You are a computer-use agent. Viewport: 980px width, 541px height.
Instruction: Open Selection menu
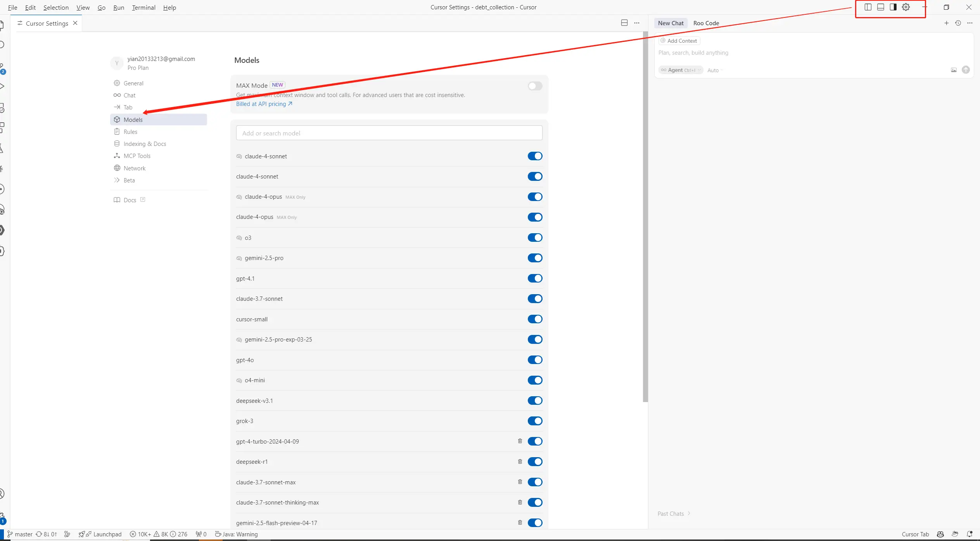[56, 7]
